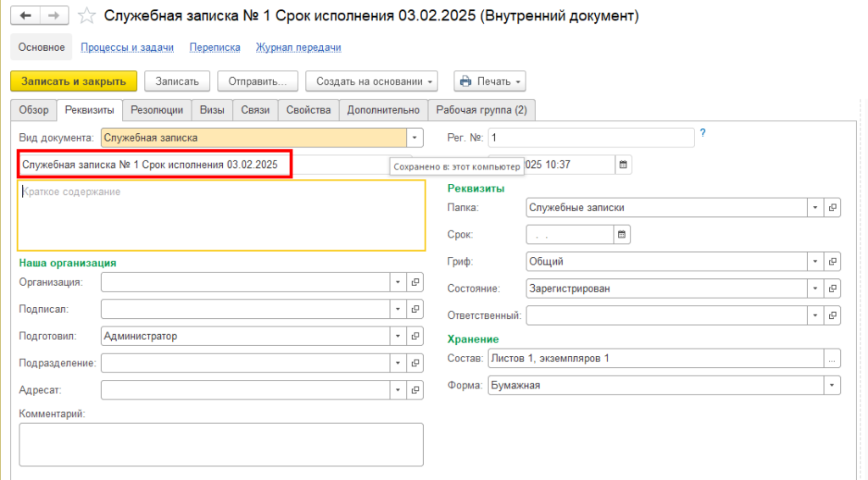This screenshot has height=480, width=868.
Task: Open Состояние item with open-form icon
Action: tap(832, 288)
